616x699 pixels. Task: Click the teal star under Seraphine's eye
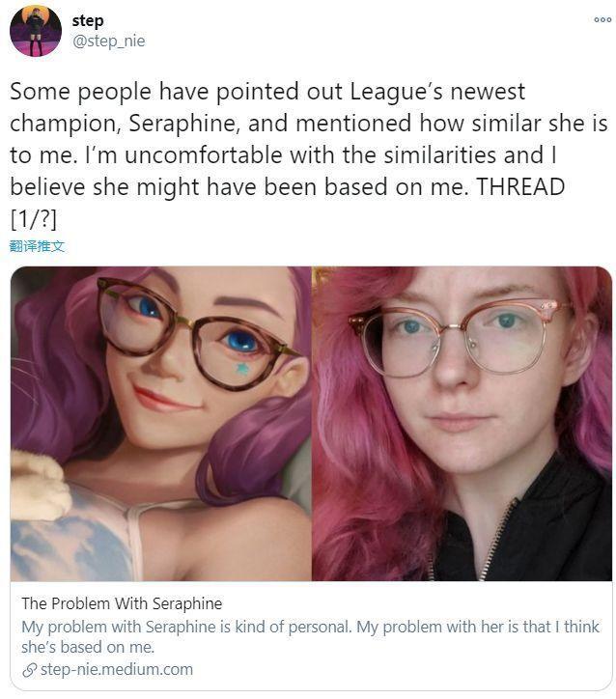pyautogui.click(x=242, y=368)
